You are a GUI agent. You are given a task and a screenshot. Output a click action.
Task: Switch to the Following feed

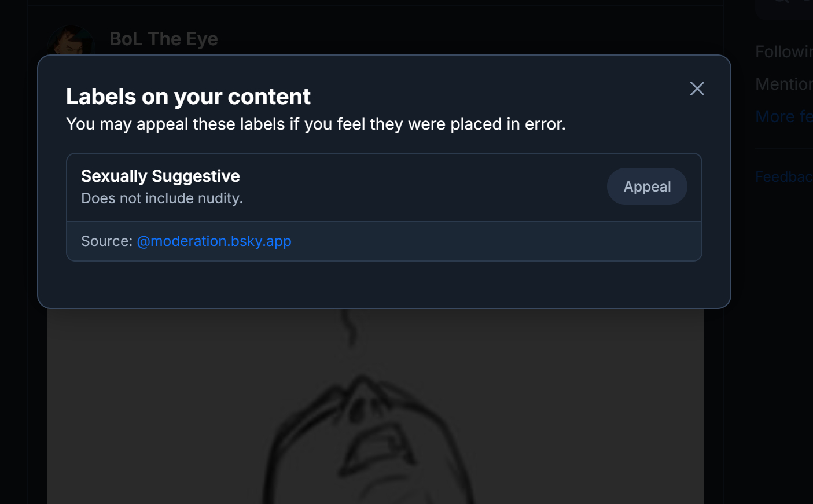pyautogui.click(x=784, y=51)
